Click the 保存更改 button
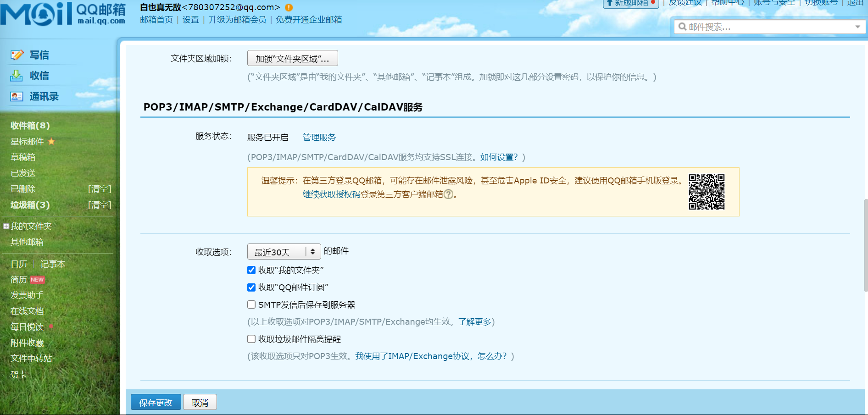The image size is (868, 415). pos(156,402)
